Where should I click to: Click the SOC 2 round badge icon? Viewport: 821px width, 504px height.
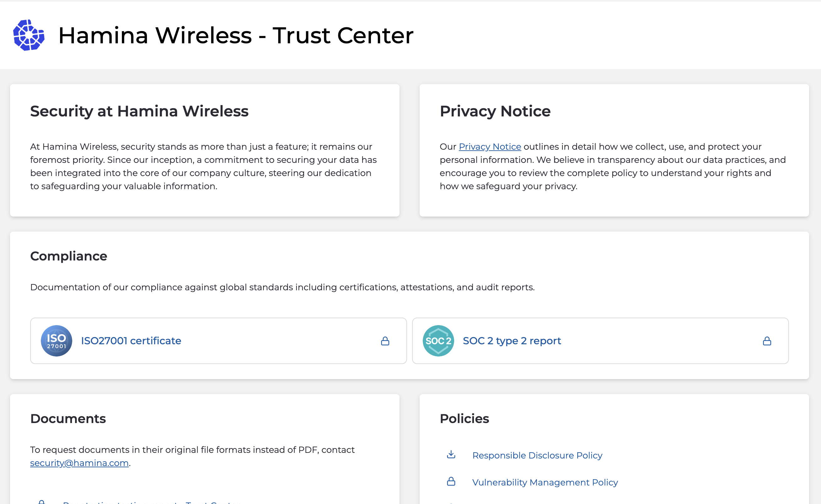(438, 341)
